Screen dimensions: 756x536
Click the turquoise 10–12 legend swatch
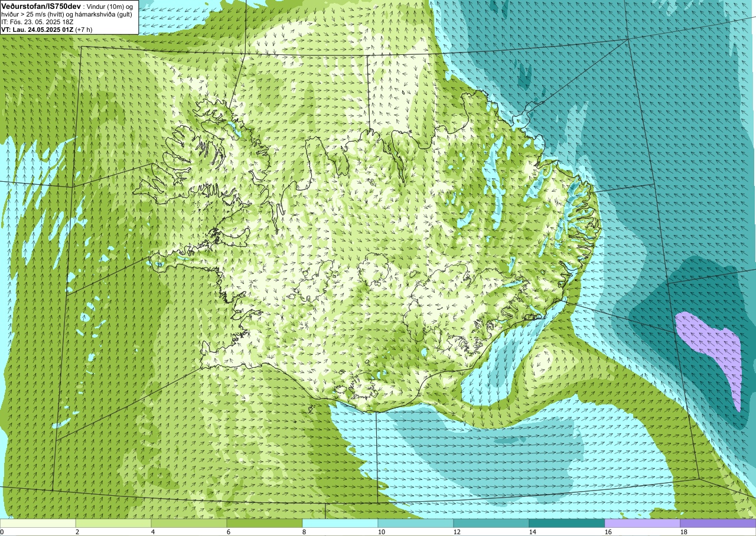[416, 523]
